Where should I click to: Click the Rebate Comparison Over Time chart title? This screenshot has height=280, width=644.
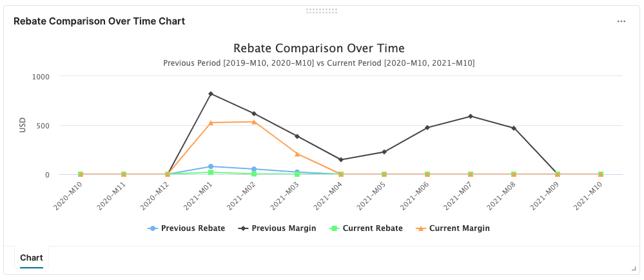tap(319, 48)
